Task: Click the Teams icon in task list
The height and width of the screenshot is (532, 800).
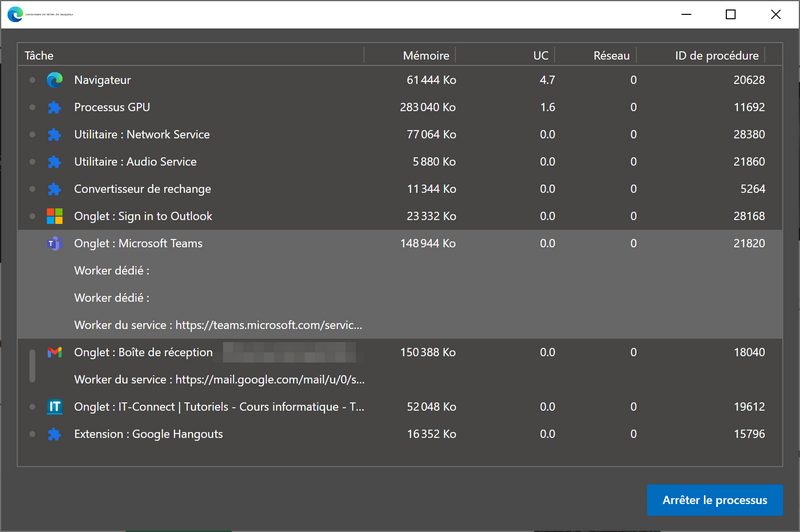Action: [x=54, y=243]
